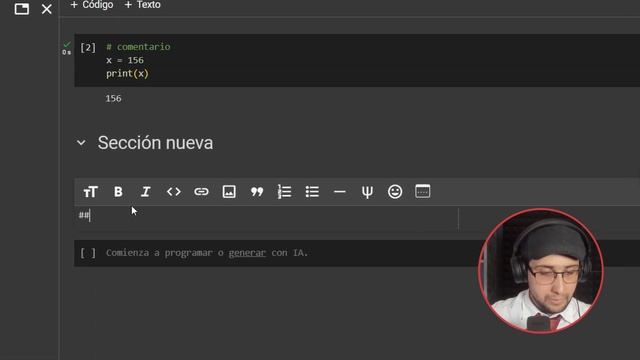Run cell [2] via its execution indicator
Screen dimensions: 640x360
(x=88, y=48)
